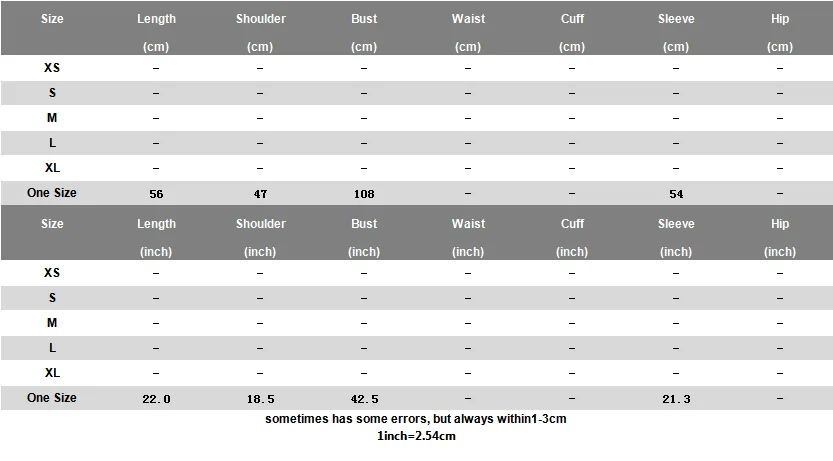Click the errors within 1-3cm disclaimer text

pos(416,419)
